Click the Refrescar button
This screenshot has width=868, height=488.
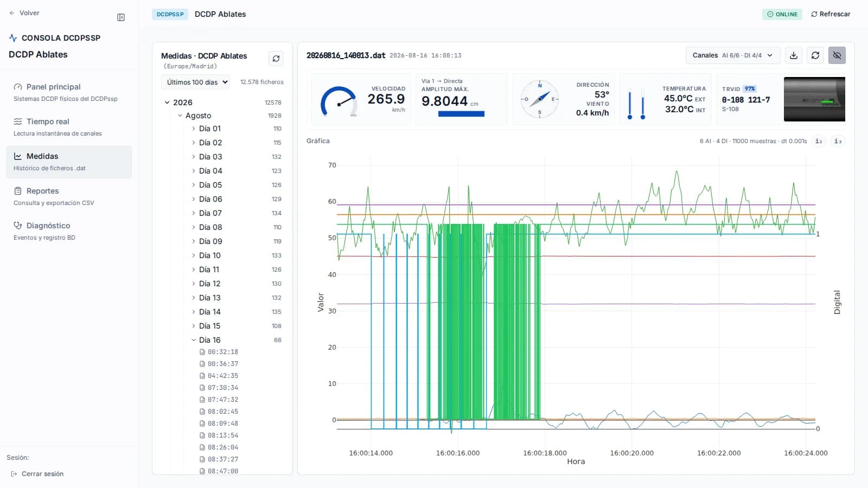tap(831, 14)
